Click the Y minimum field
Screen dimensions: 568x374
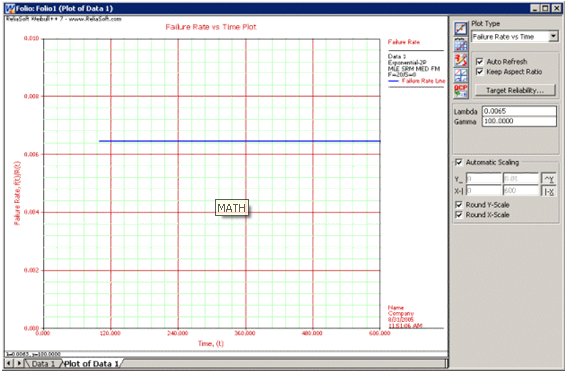[x=483, y=178]
